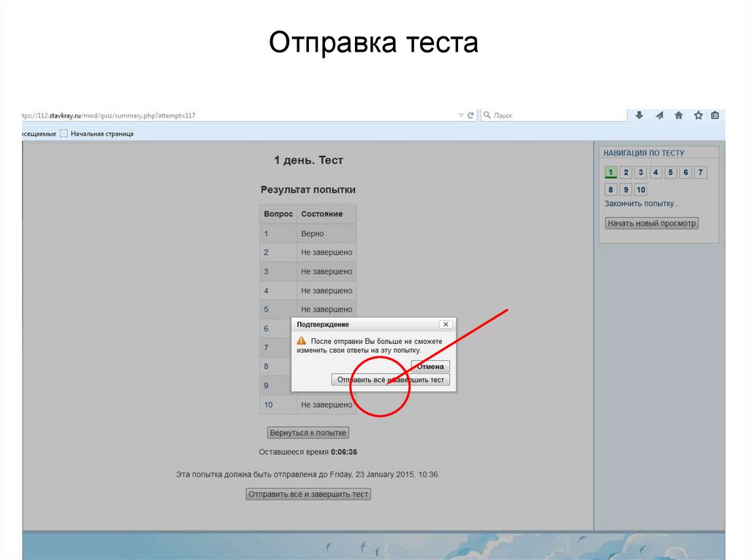This screenshot has width=748, height=560.
Task: Bookmark this page using the star icon
Action: pos(698,115)
